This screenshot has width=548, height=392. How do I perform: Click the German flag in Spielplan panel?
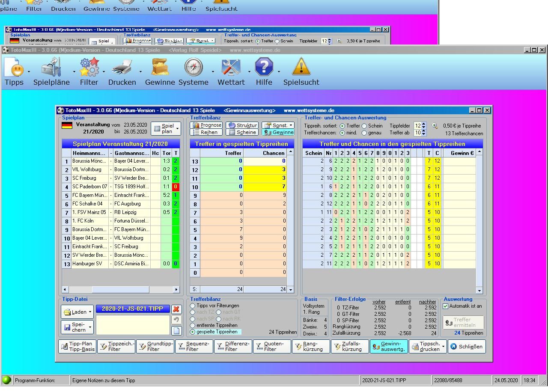coord(67,125)
